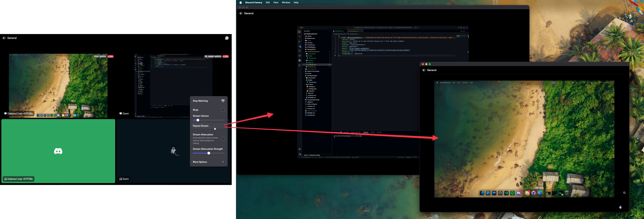
Task: Adjust the Stream Attenuation Strength slider
Action: pyautogui.click(x=209, y=153)
